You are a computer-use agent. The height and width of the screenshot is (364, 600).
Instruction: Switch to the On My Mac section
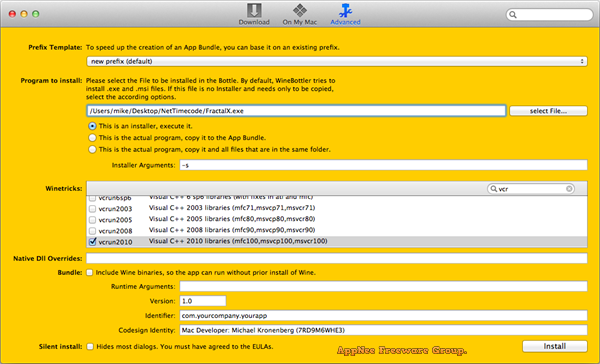click(x=300, y=15)
